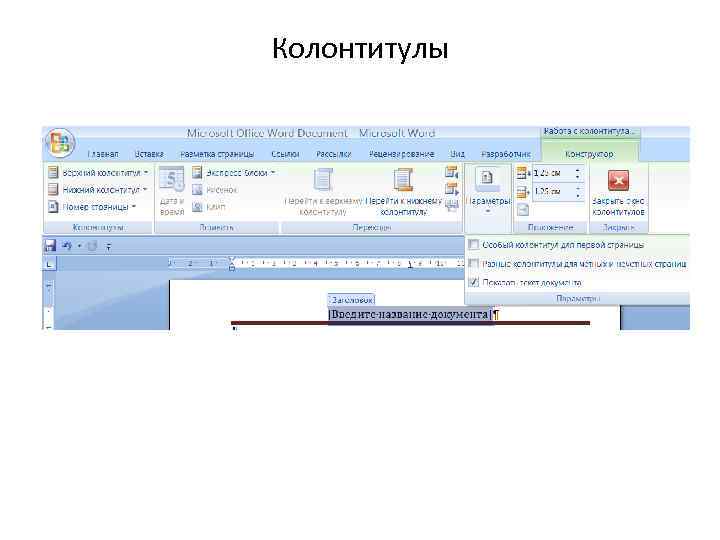Open the customize quick access toolbar arrow
The height and width of the screenshot is (540, 720).
(108, 247)
